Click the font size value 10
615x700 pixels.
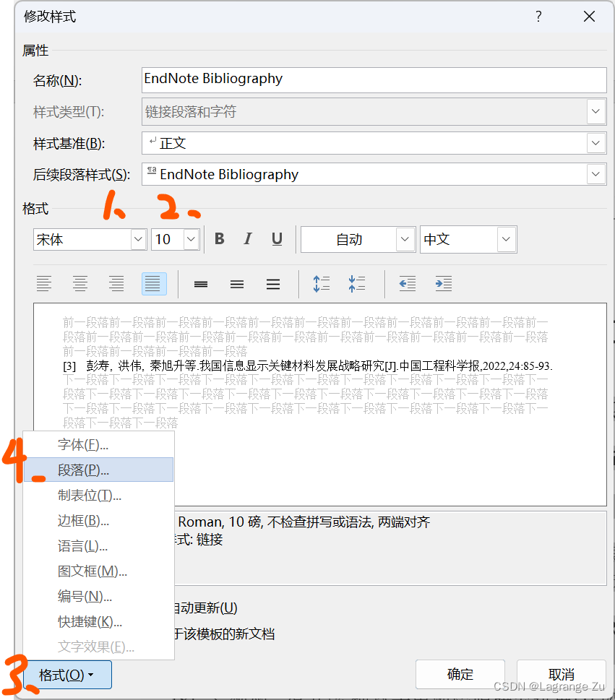pyautogui.click(x=163, y=239)
